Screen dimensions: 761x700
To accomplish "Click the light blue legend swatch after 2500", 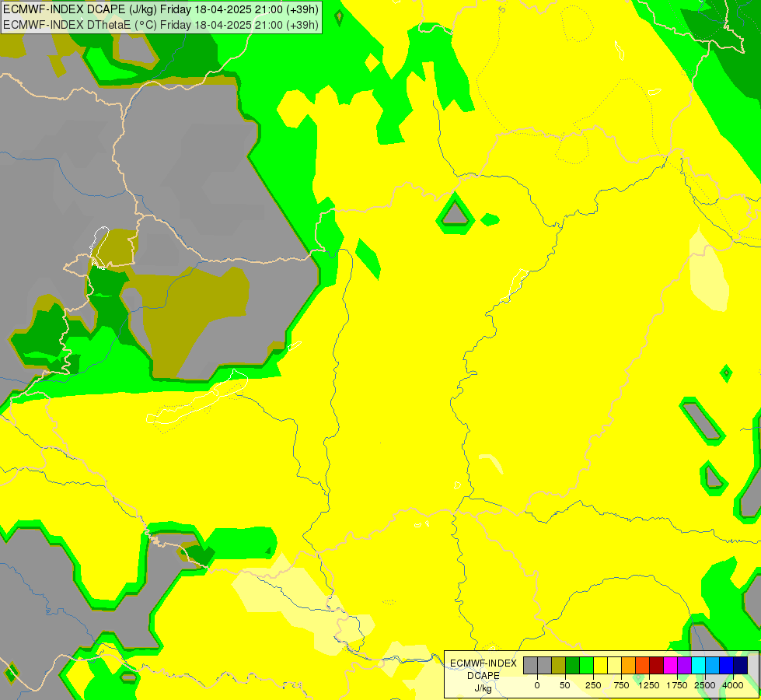I will click(712, 666).
